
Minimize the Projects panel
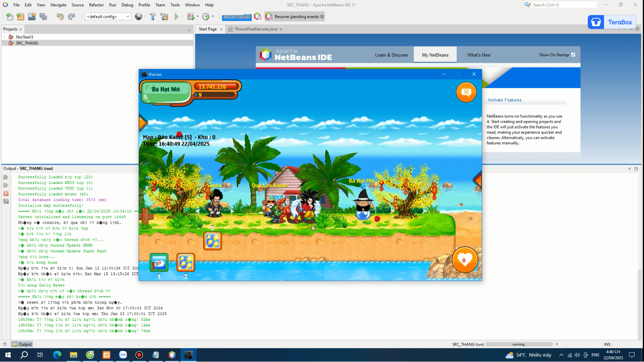click(x=189, y=29)
